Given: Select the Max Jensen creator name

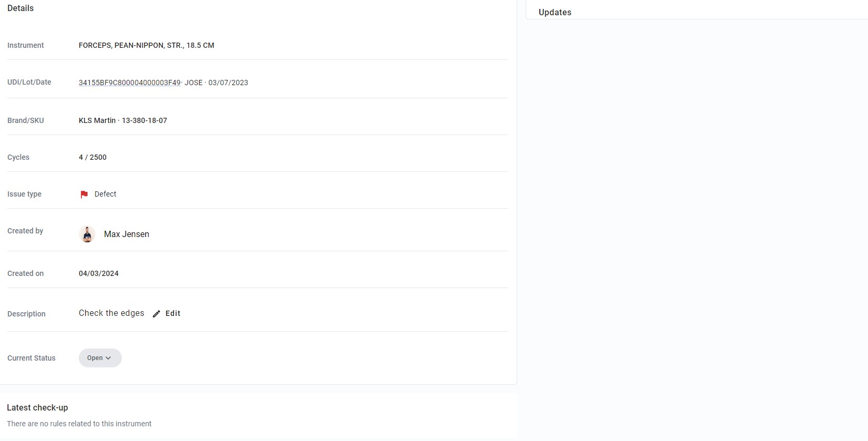Looking at the screenshot, I should click(x=127, y=234).
